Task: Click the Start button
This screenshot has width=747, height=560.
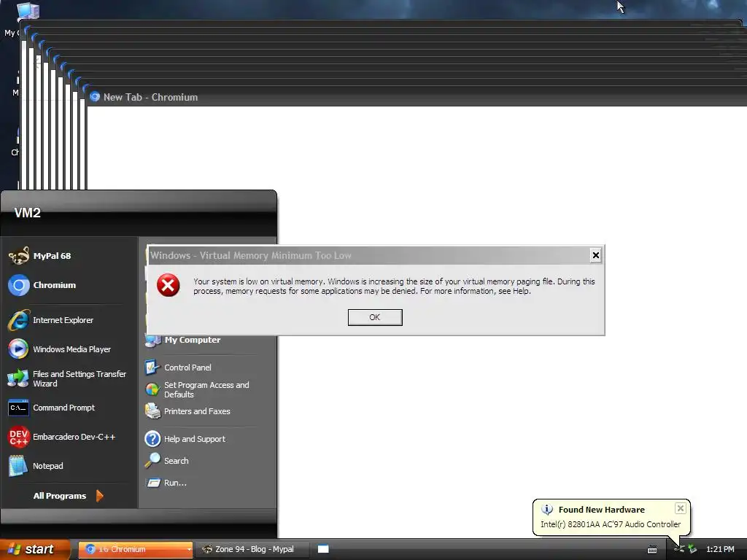Action: click(x=36, y=549)
